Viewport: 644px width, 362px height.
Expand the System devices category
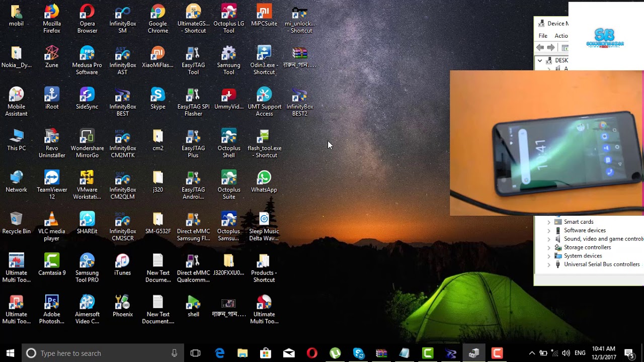[549, 256]
